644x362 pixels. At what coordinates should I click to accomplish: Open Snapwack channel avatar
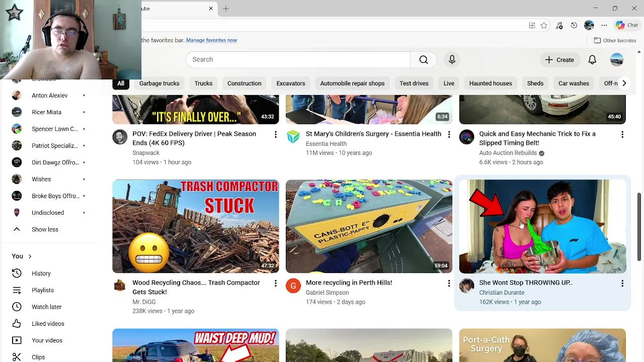pos(120,137)
